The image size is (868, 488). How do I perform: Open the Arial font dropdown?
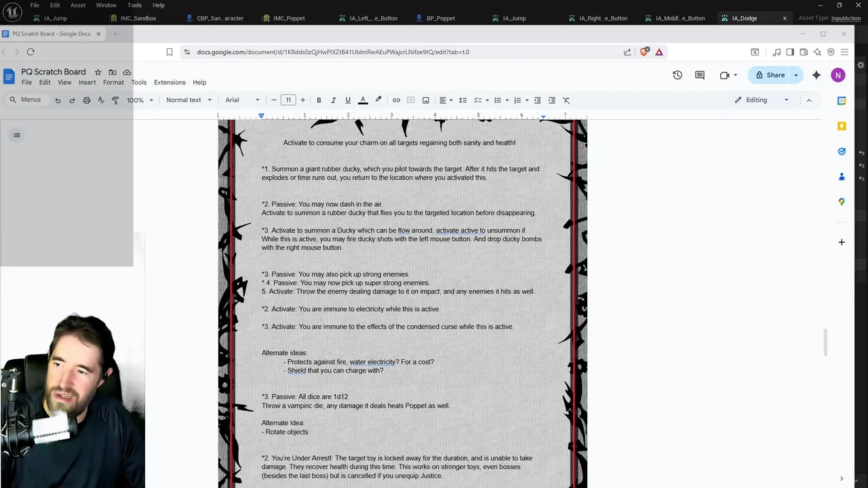pos(242,100)
